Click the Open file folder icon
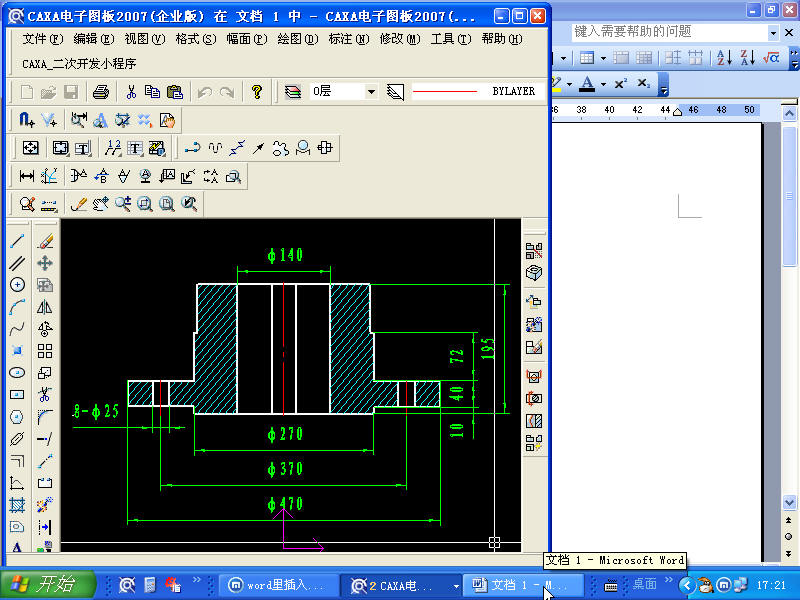This screenshot has width=800, height=600. click(48, 92)
